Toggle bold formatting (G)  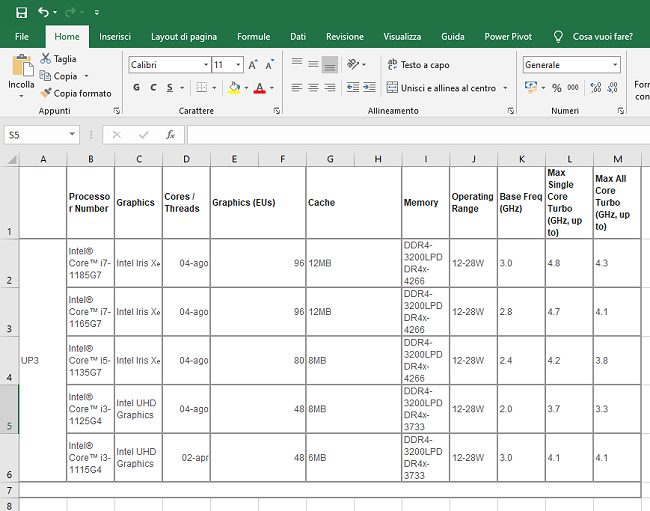pos(135,88)
